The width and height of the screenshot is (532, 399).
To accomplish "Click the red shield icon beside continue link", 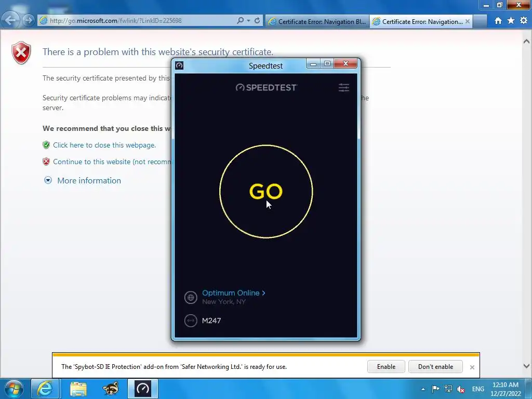I will click(x=46, y=162).
